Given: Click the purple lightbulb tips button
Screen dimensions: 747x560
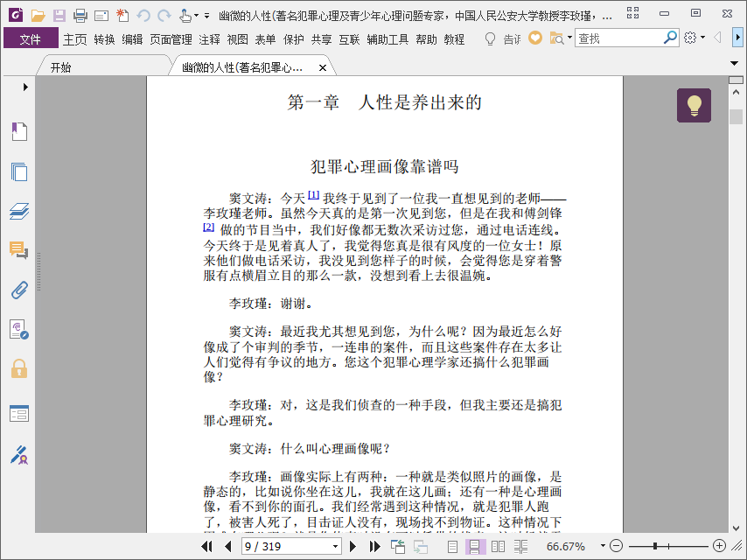Looking at the screenshot, I should click(x=694, y=105).
